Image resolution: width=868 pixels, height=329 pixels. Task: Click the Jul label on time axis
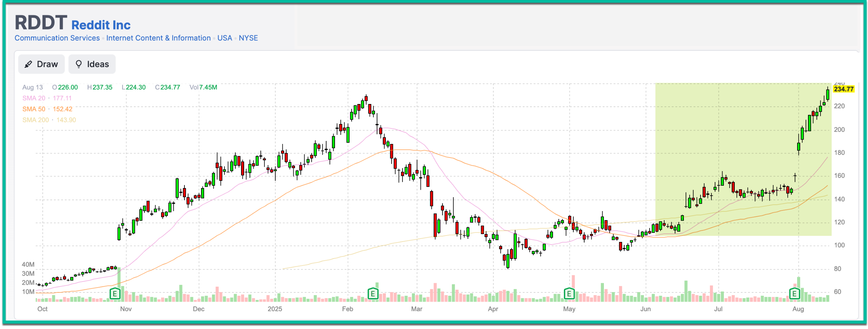click(718, 309)
